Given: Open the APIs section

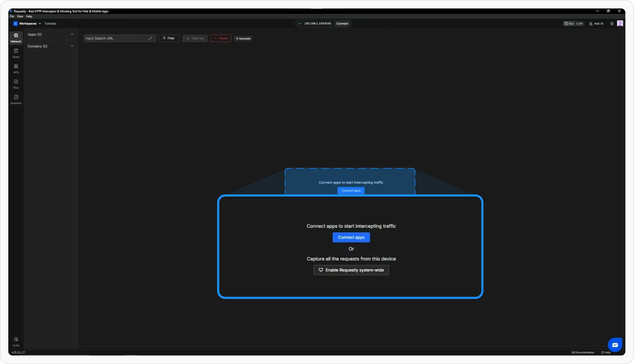Looking at the screenshot, I should pos(16,68).
